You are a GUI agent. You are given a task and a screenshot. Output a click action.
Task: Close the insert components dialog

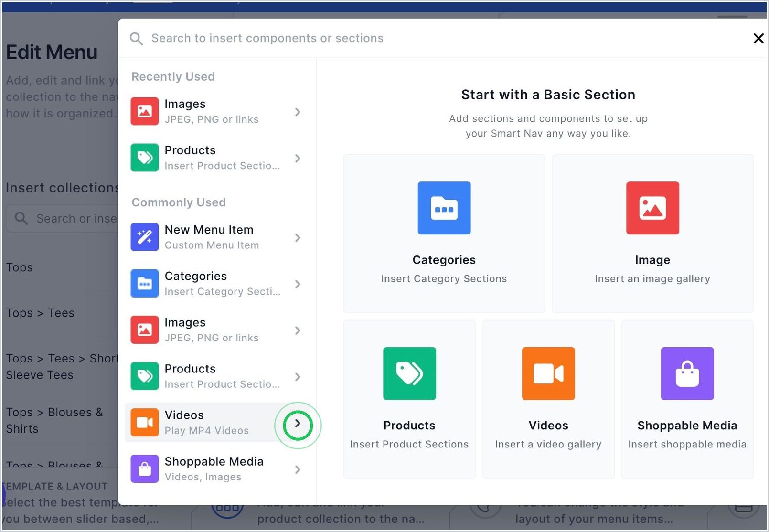coord(758,39)
